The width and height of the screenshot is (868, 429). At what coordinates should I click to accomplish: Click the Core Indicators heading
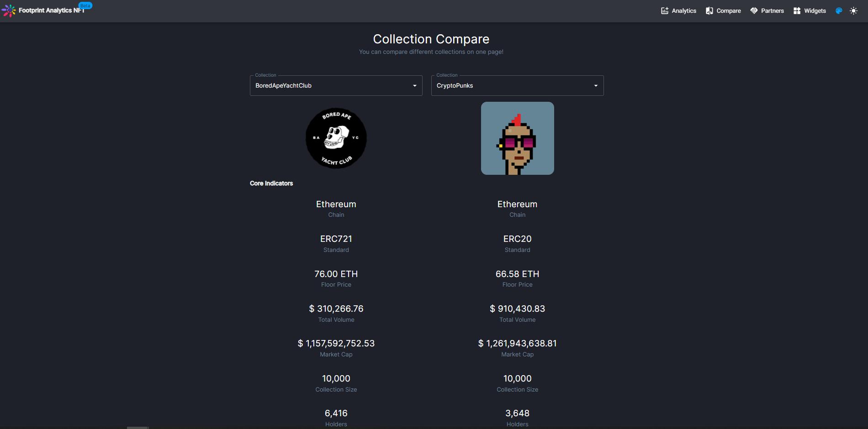coord(271,183)
